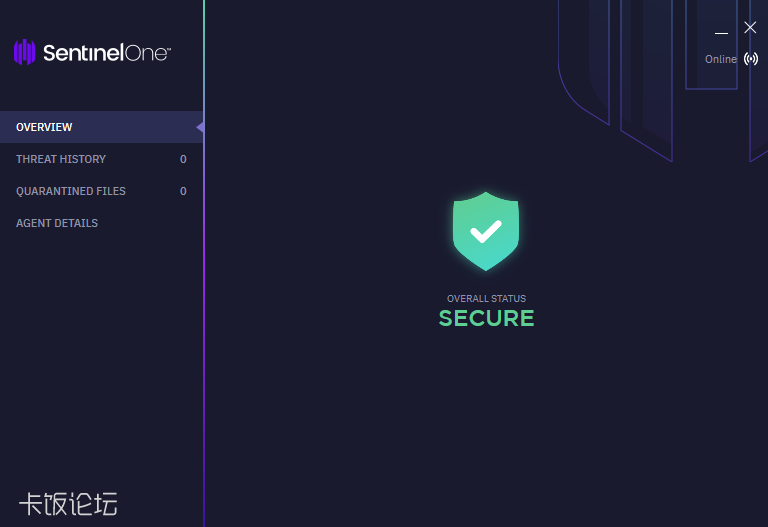Click the vertical gradient divider line
The width and height of the screenshot is (768, 527).
click(204, 264)
